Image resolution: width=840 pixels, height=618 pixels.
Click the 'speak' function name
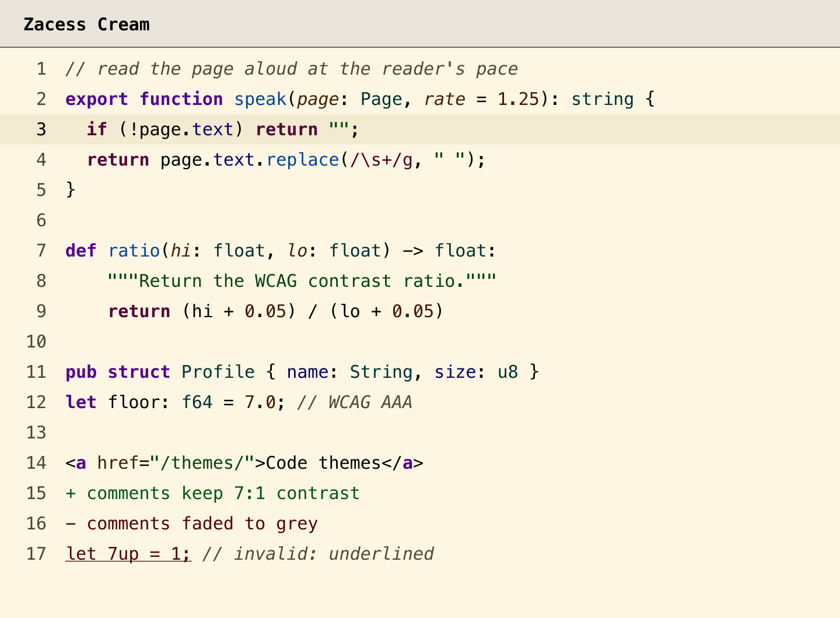(x=260, y=99)
